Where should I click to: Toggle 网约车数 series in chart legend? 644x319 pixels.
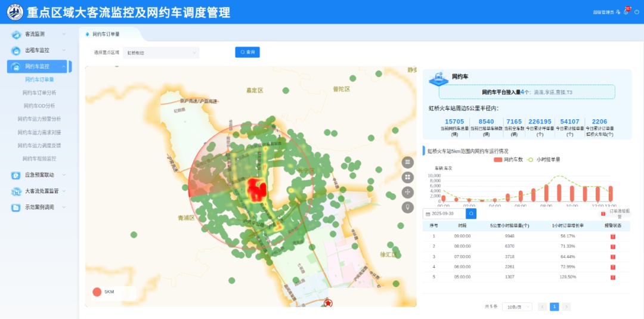click(x=509, y=160)
